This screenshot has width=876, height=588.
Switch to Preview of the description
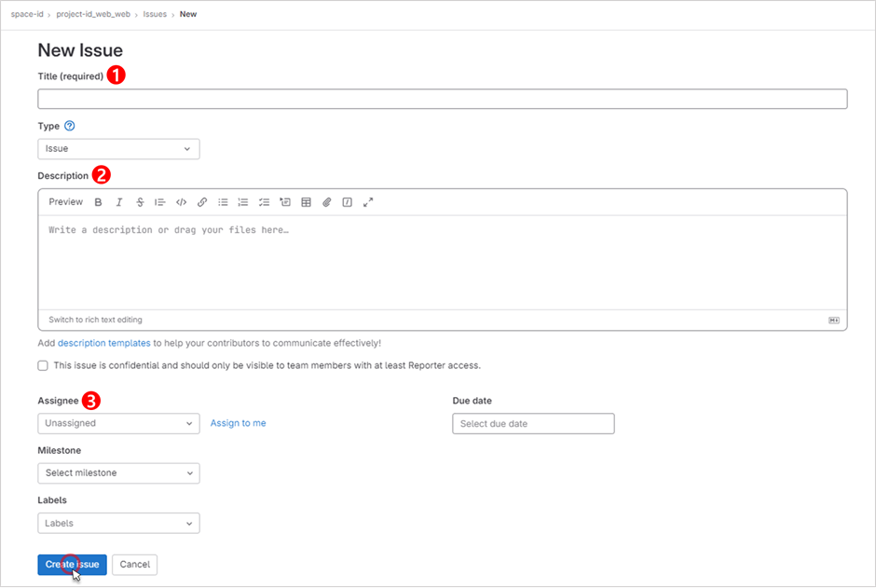[x=65, y=201]
